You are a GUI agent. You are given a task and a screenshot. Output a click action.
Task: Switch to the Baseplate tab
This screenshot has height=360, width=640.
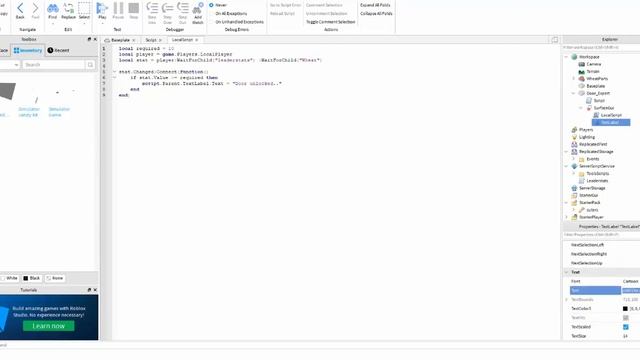(120, 40)
